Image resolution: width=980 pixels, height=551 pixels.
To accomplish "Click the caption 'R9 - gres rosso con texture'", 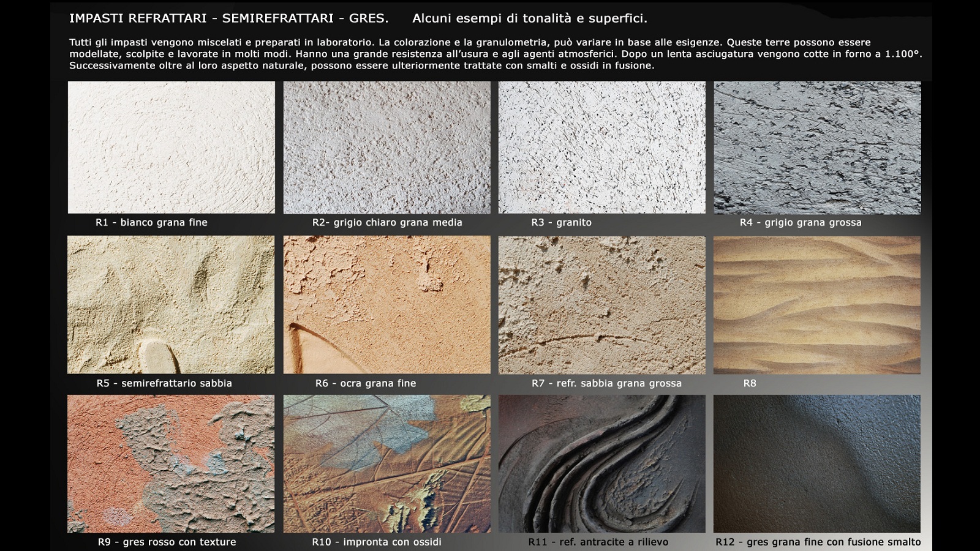I will 167,542.
